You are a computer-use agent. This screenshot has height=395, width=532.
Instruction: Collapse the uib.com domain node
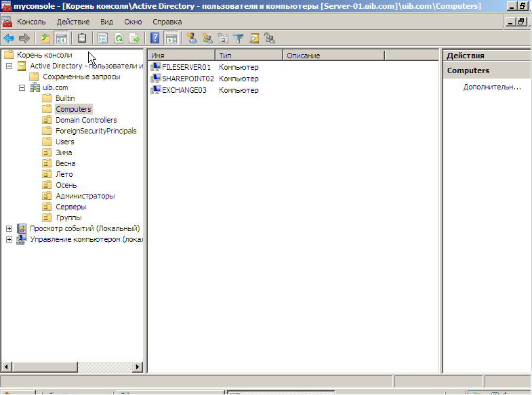[22, 87]
